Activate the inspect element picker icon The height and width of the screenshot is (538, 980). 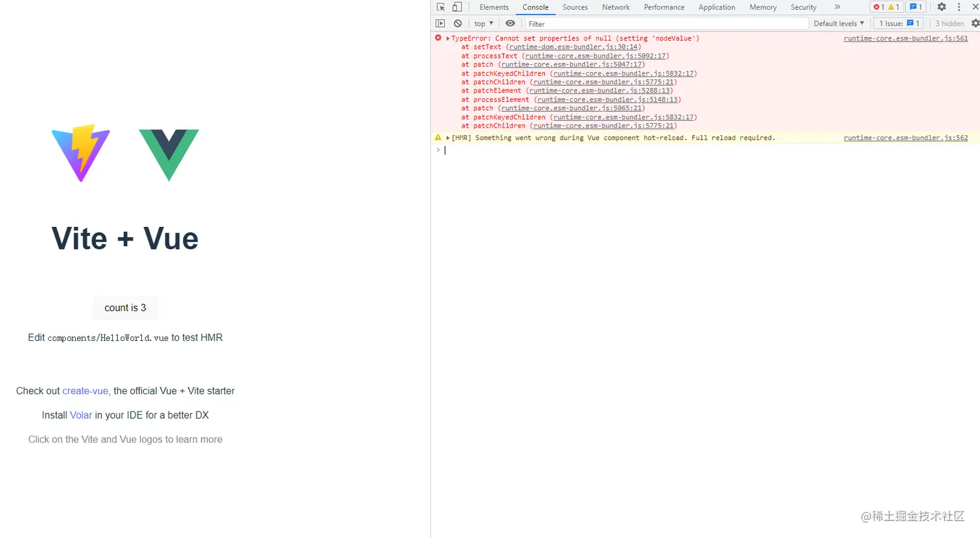click(x=441, y=7)
